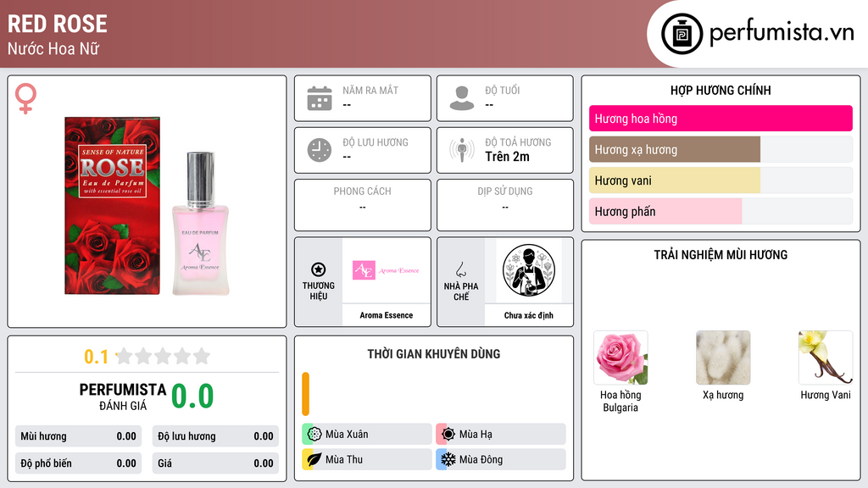This screenshot has height=488, width=868.
Task: Click the Mùa Đông season label
Action: point(481,459)
